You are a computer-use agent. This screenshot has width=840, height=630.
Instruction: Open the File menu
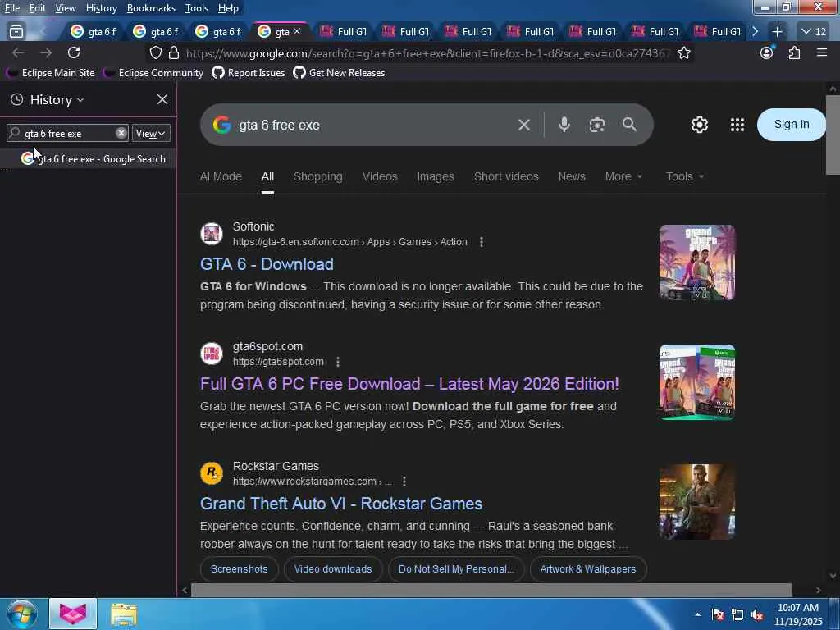(x=11, y=8)
